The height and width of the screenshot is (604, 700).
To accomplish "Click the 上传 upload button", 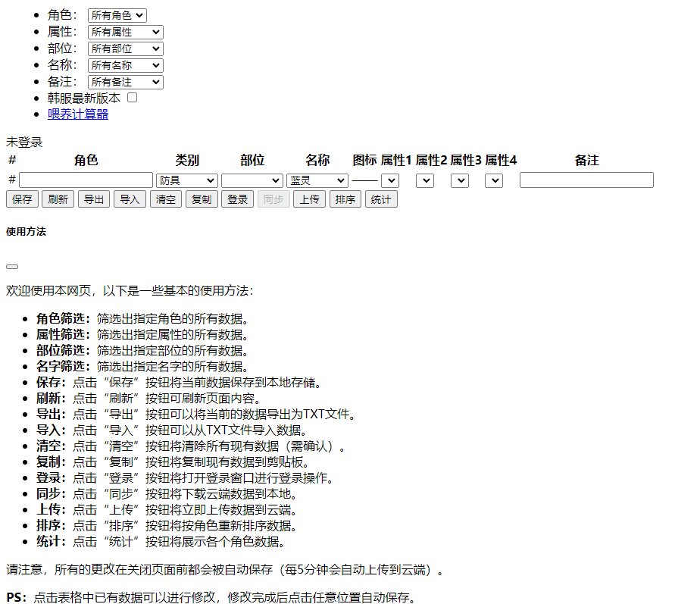I will (x=309, y=199).
